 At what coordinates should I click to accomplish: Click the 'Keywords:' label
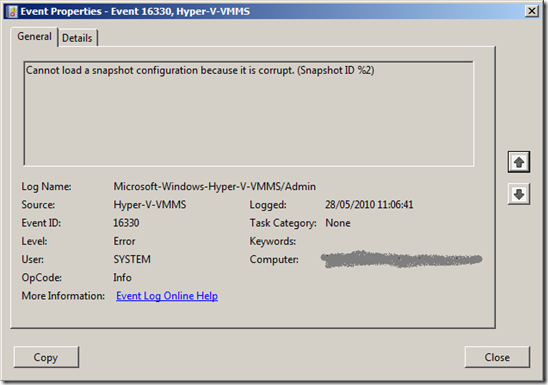point(273,241)
